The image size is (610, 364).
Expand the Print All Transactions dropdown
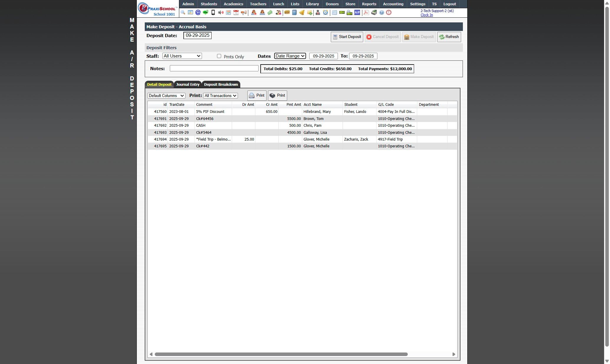(220, 95)
